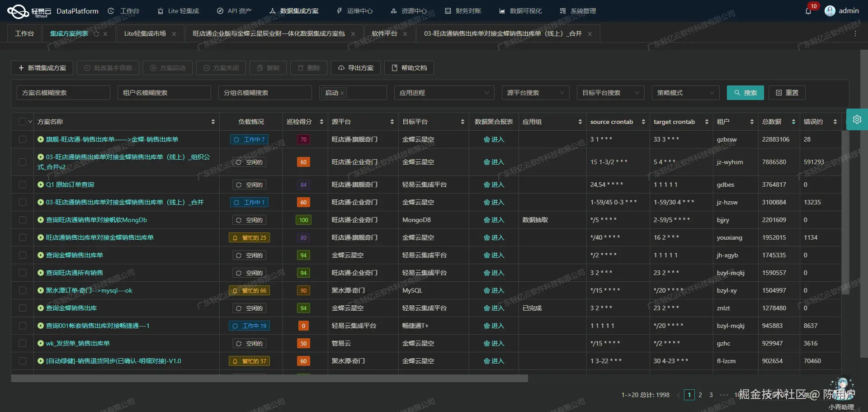Click the 搜索 search button
This screenshot has height=412, width=868.
[745, 93]
